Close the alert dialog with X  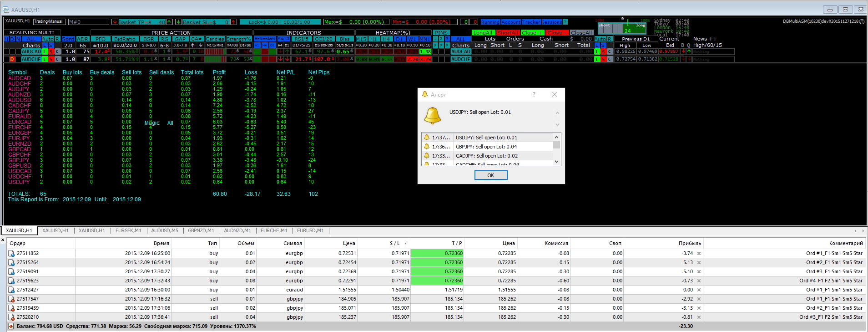click(554, 94)
